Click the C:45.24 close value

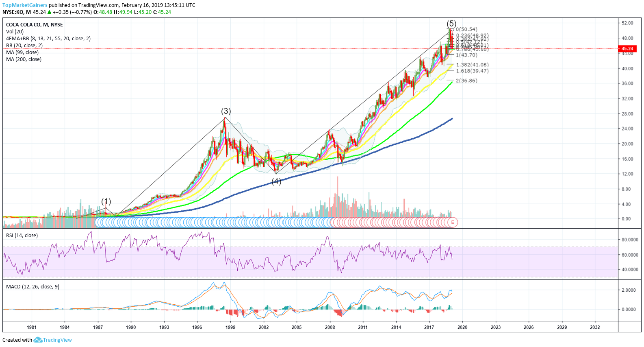tap(162, 12)
